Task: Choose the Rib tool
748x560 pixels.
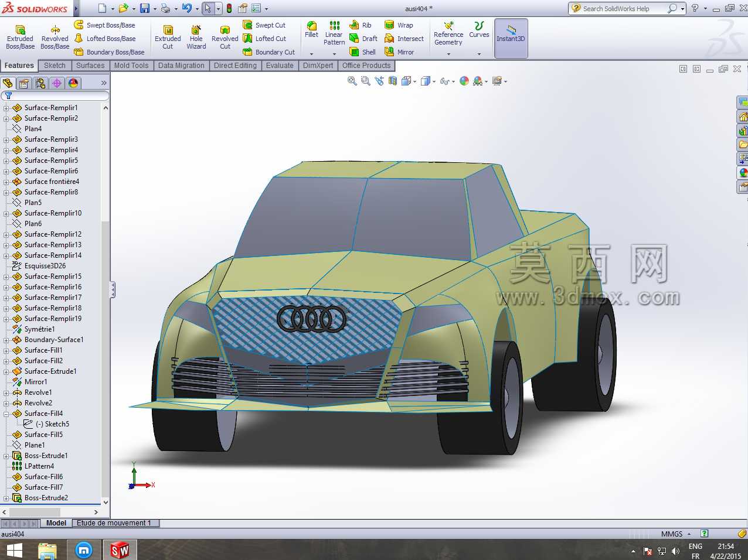Action: (x=361, y=25)
